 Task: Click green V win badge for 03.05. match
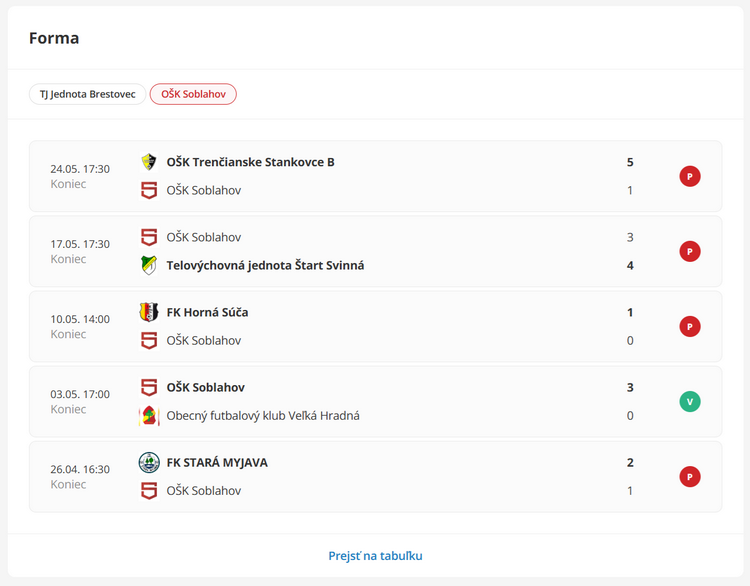(690, 402)
